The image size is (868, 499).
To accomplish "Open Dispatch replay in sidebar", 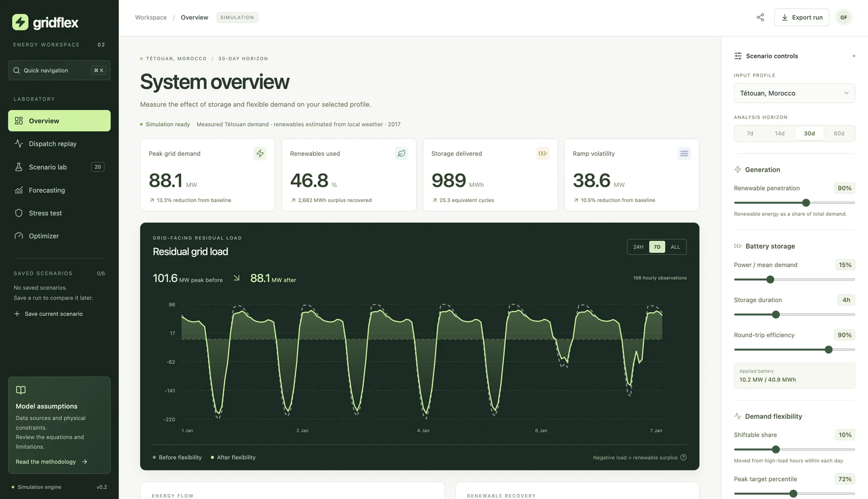I will 59,144.
